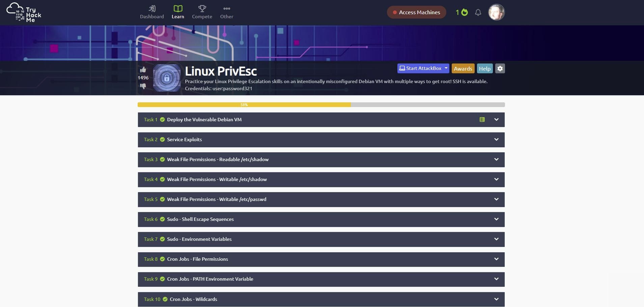Select title 'Sudo - Environment Variables'
The image size is (644, 307).
pos(199,239)
